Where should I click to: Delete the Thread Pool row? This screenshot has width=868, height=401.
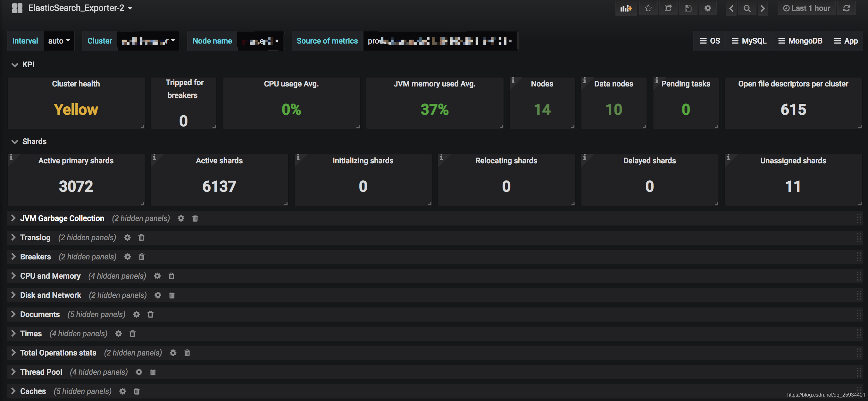(x=153, y=372)
